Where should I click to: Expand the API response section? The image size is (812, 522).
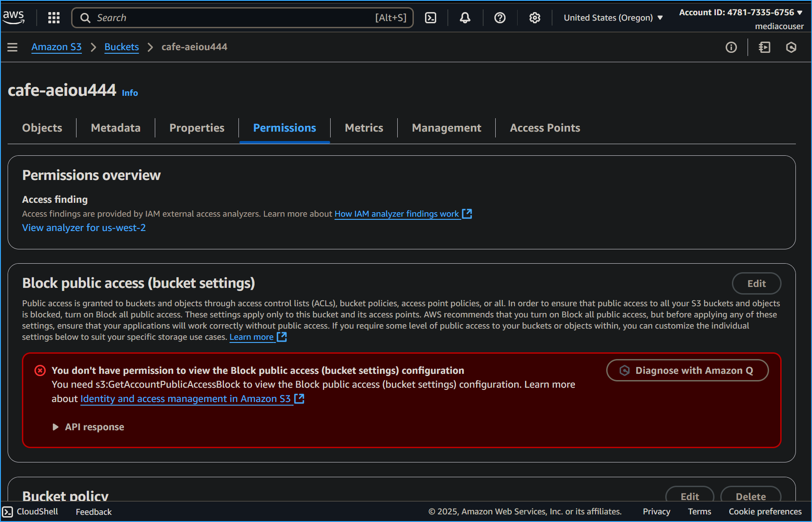(x=88, y=427)
